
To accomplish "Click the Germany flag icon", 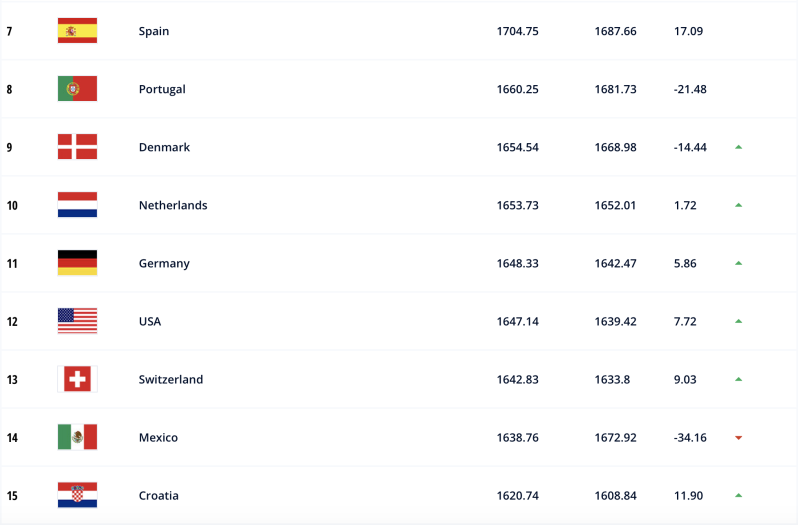I will pos(77,262).
